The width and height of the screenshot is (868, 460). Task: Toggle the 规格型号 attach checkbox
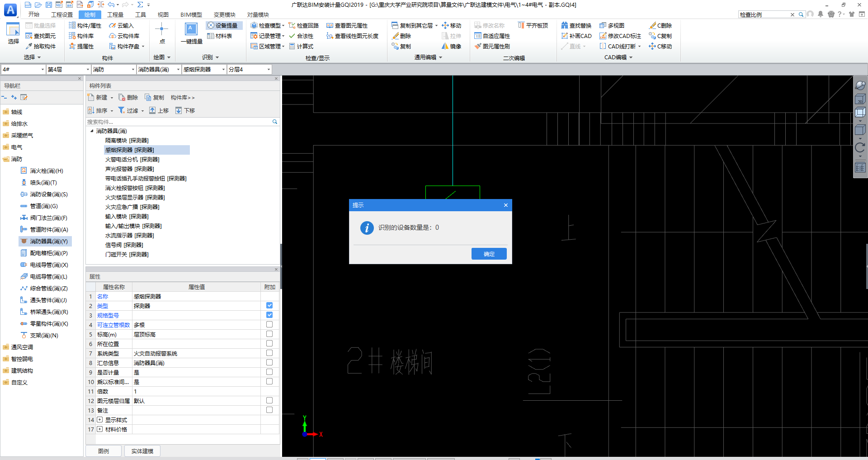click(269, 315)
